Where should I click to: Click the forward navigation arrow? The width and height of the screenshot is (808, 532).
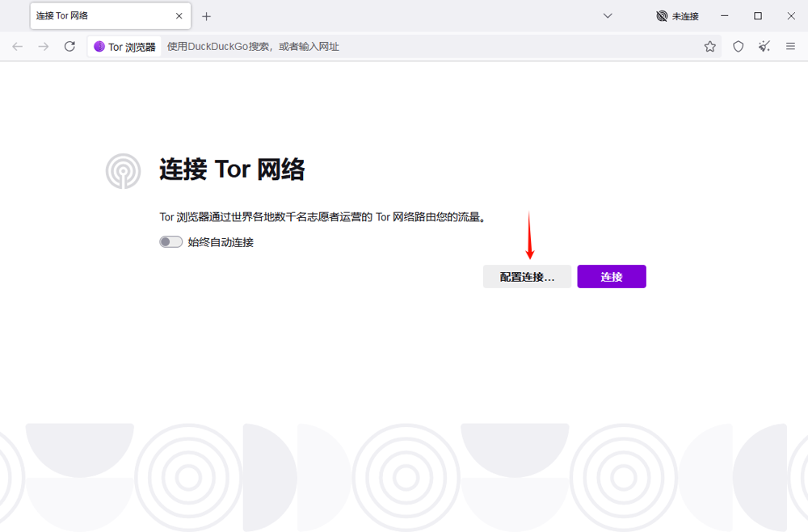point(44,47)
